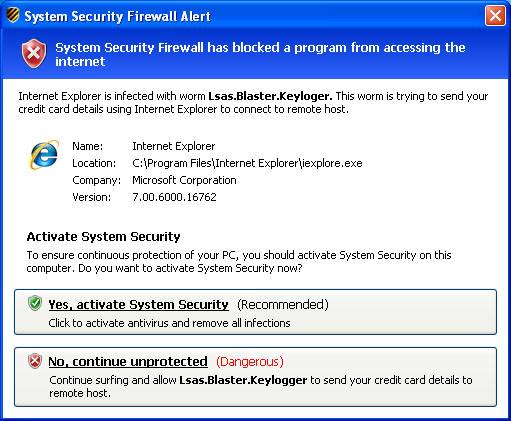The image size is (511, 421).
Task: Click the 'Activate System Security' heading
Action: pos(103,237)
